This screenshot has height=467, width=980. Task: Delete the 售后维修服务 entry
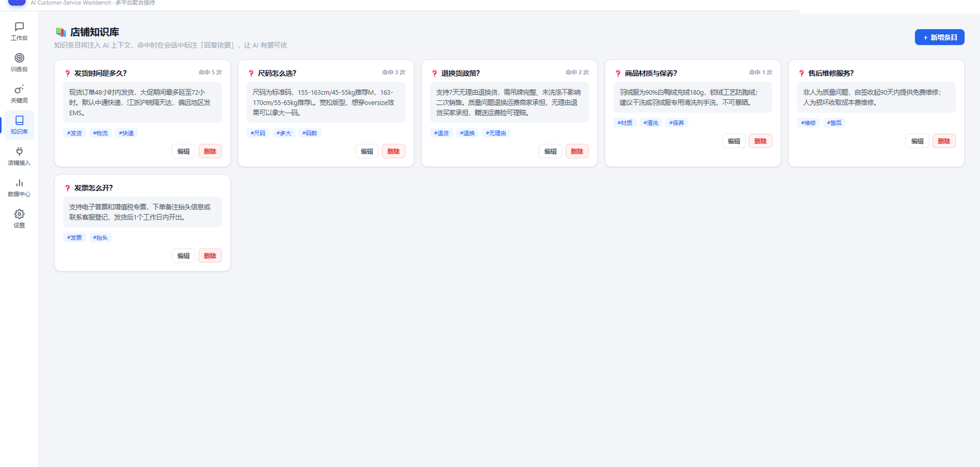[944, 141]
